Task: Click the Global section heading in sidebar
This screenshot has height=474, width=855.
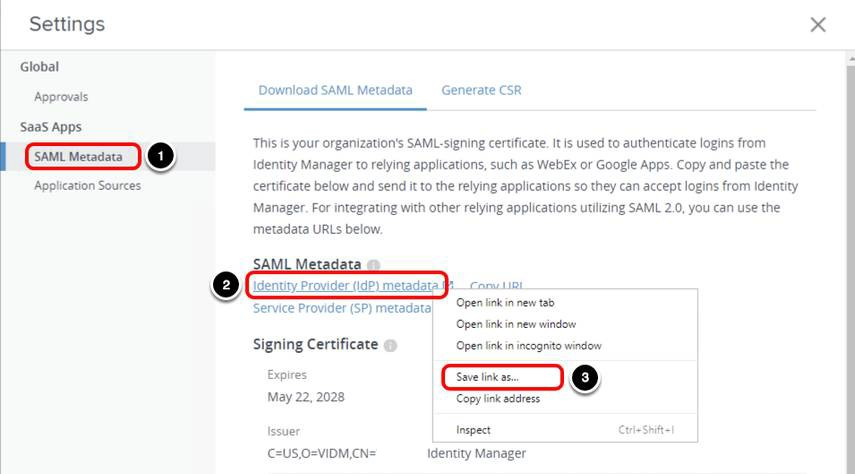Action: [x=40, y=67]
